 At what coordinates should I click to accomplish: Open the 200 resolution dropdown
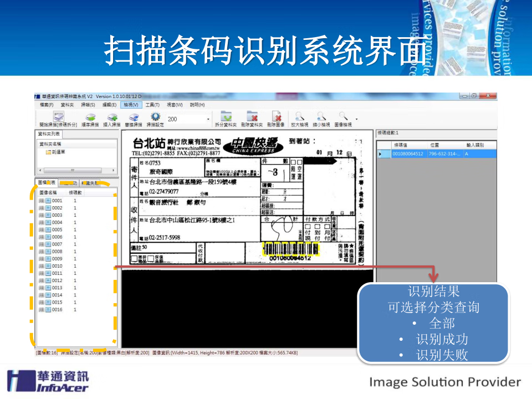(x=208, y=119)
